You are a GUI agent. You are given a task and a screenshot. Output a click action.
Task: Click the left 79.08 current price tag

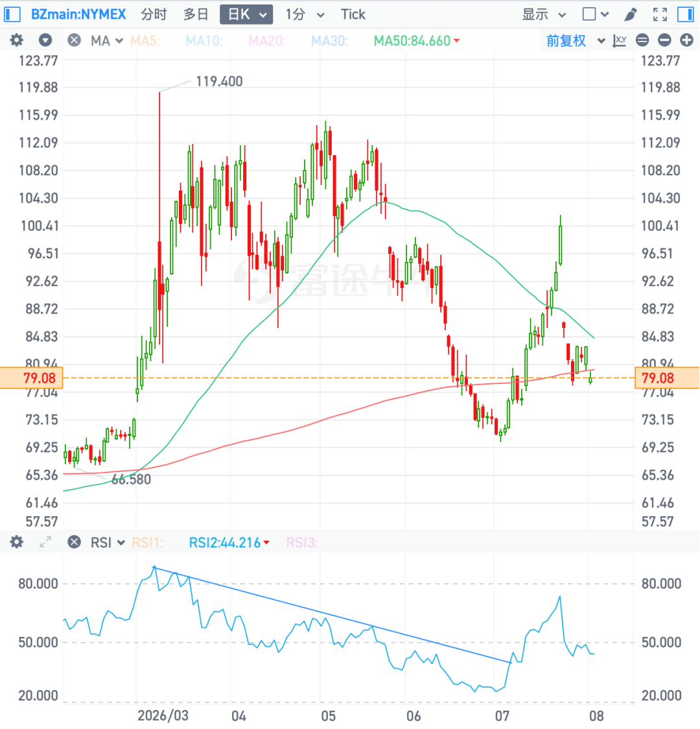pyautogui.click(x=31, y=377)
